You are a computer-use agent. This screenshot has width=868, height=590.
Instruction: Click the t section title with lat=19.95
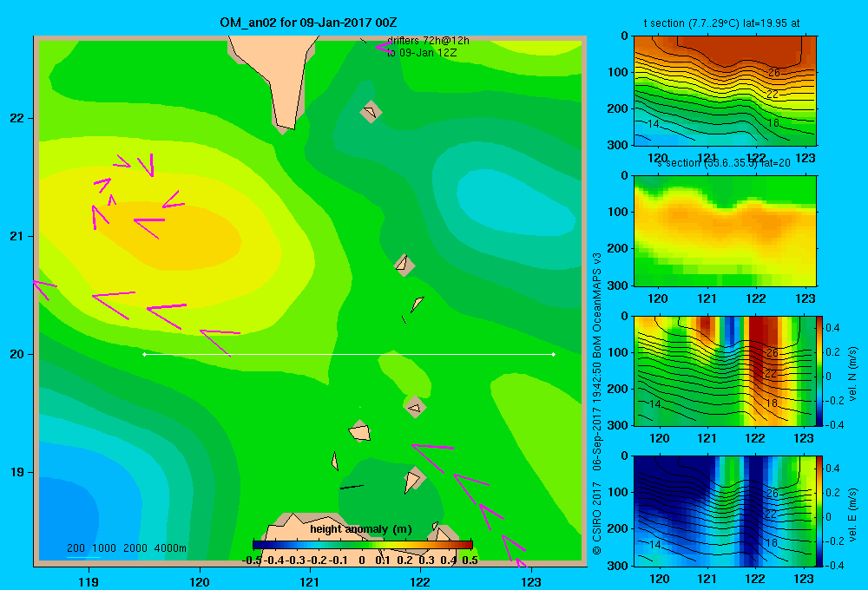(721, 23)
